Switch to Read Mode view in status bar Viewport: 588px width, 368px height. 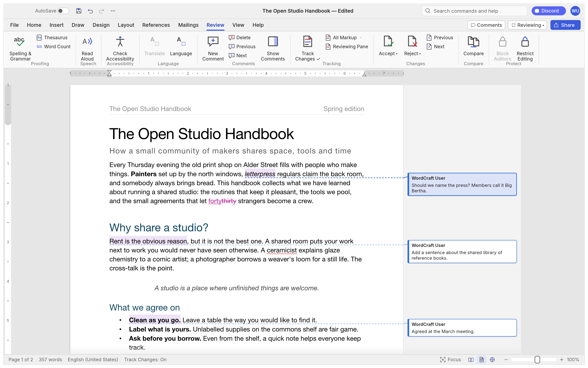tap(471, 359)
